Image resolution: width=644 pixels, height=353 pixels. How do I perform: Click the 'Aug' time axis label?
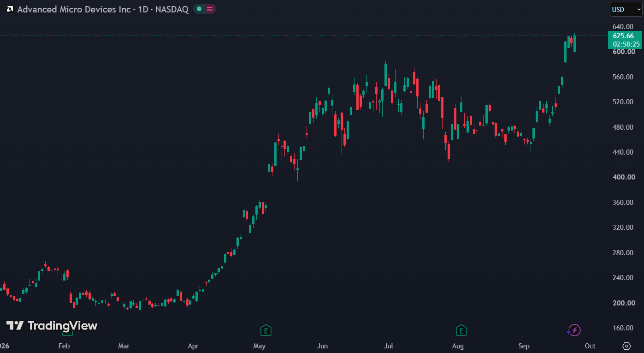[458, 346]
